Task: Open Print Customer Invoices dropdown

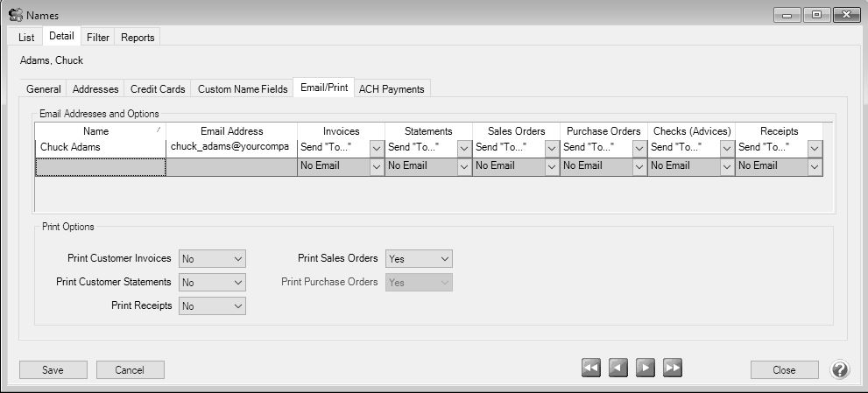Action: (x=212, y=259)
